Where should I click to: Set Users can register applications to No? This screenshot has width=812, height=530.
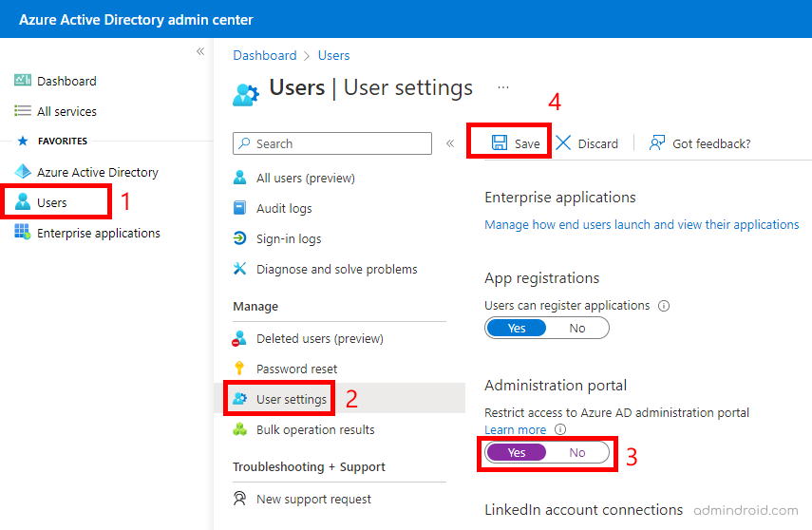point(576,329)
